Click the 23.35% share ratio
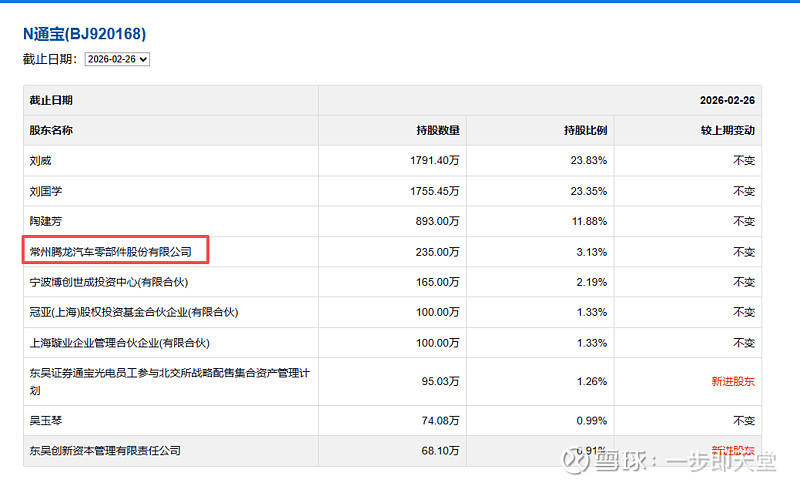This screenshot has width=800, height=486. [x=589, y=191]
